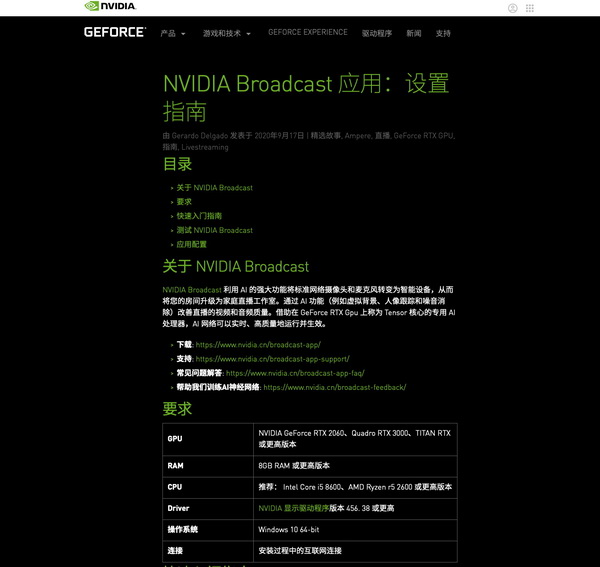The width and height of the screenshot is (600, 567).
Task: Jump to 应用配置 in contents
Action: pyautogui.click(x=191, y=244)
